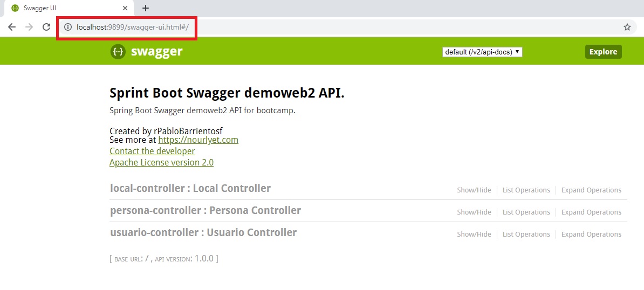Click the Explore button
Viewport: 644px width, 290px height.
point(604,52)
